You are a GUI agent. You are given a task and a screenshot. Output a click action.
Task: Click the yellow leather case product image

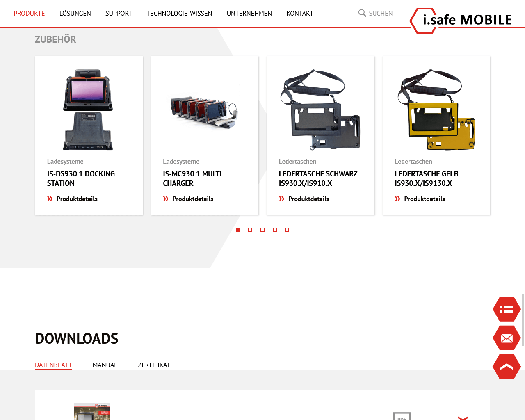436,110
